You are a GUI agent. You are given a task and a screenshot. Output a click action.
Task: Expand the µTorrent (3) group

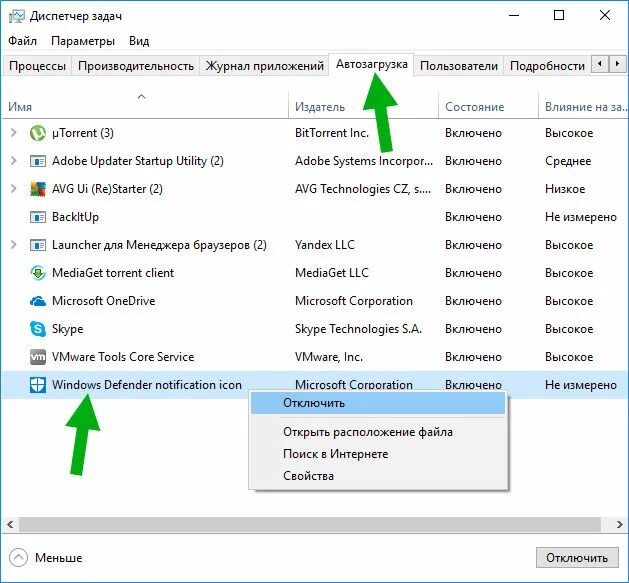tap(13, 133)
